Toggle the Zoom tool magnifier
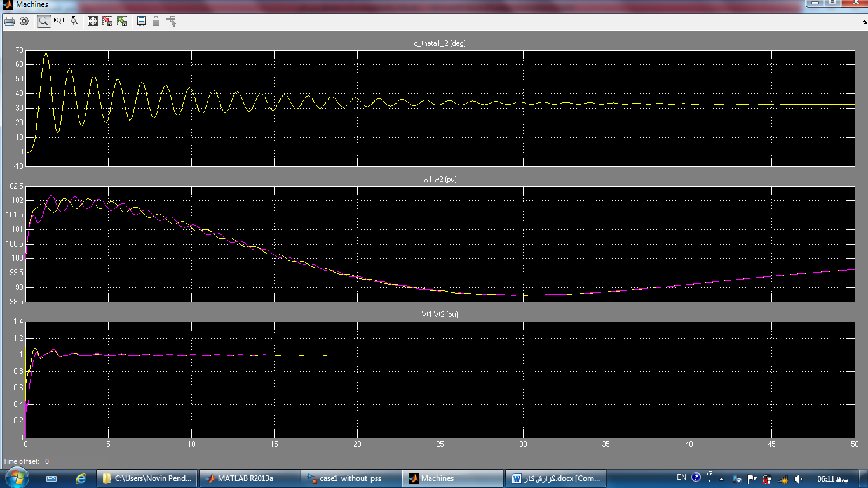 (44, 21)
